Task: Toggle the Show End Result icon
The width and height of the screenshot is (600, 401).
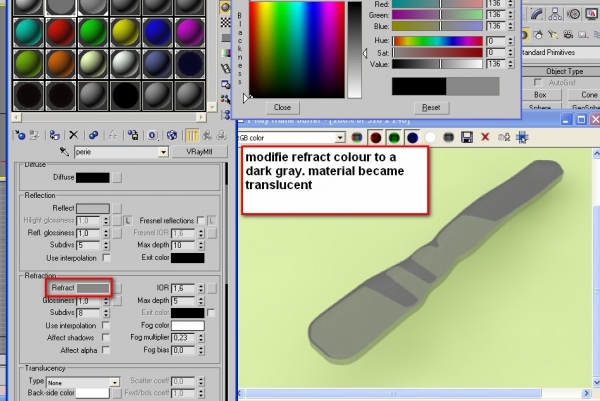Action: [192, 135]
